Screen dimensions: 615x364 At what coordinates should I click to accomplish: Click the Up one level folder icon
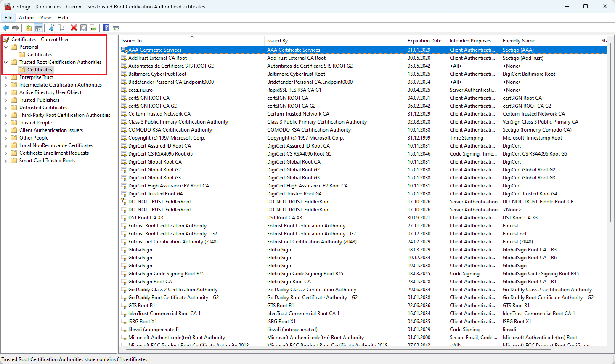coord(28,28)
